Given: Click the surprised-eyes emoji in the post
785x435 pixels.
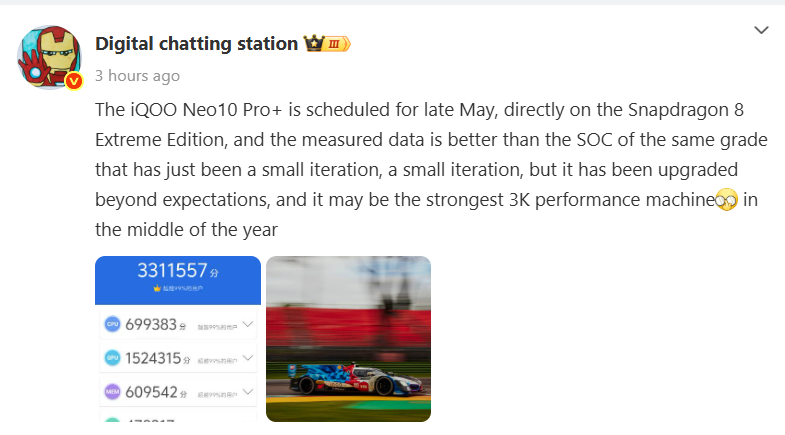Looking at the screenshot, I should click(726, 200).
